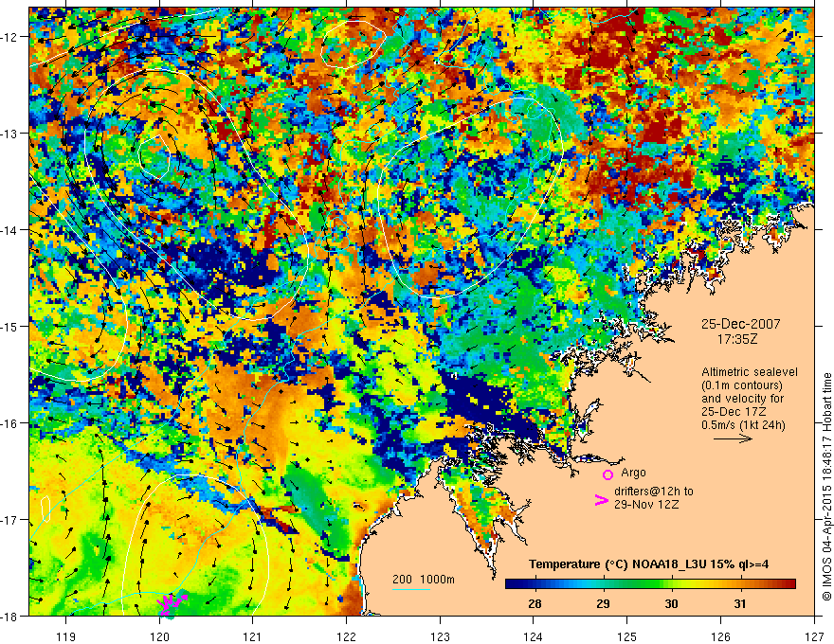
Task: Click the '125' longitude axis label
Action: [627, 636]
